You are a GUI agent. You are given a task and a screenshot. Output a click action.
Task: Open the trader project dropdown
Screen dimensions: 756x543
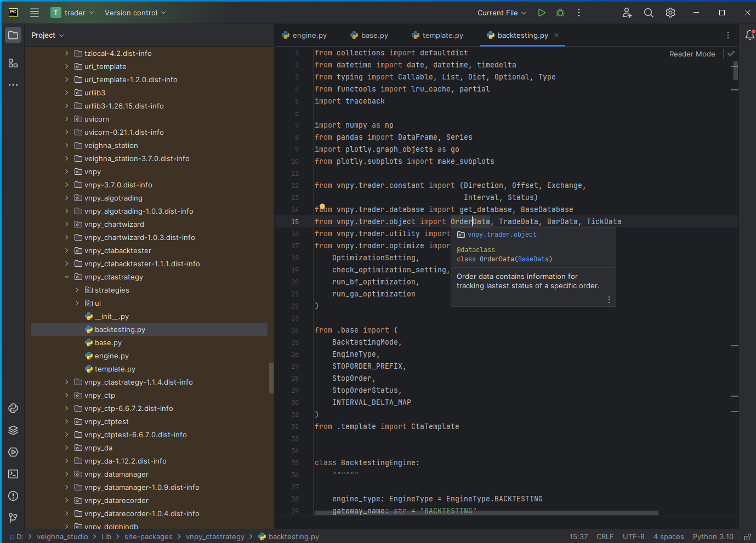tap(72, 13)
